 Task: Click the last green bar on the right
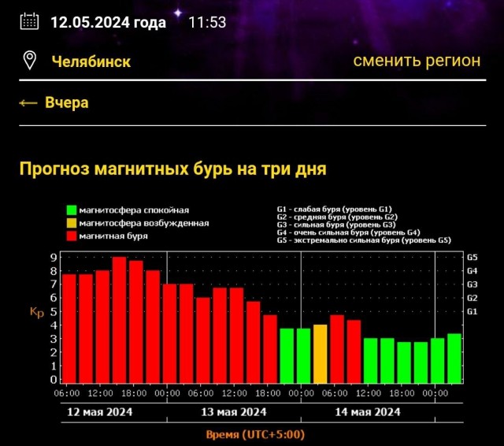[454, 359]
